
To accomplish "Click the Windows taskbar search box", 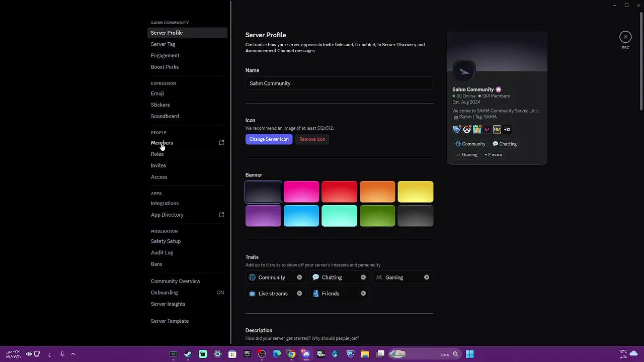I will click(425, 354).
